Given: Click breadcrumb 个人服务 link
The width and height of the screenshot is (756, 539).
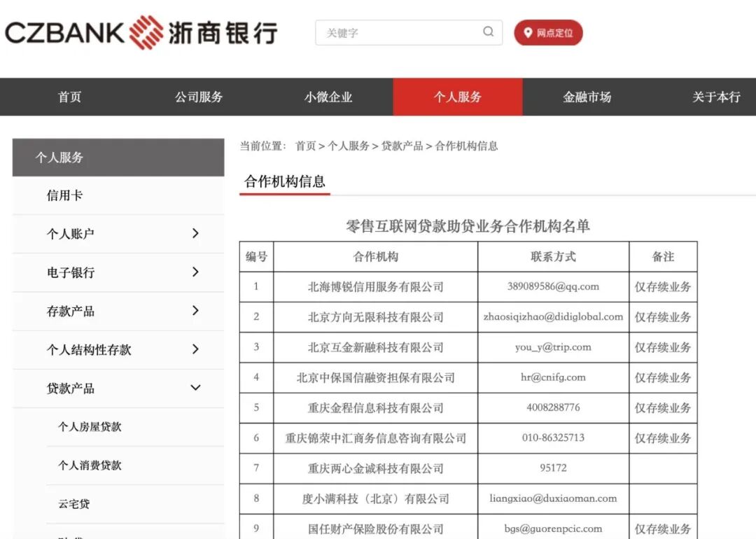Looking at the screenshot, I should [349, 146].
